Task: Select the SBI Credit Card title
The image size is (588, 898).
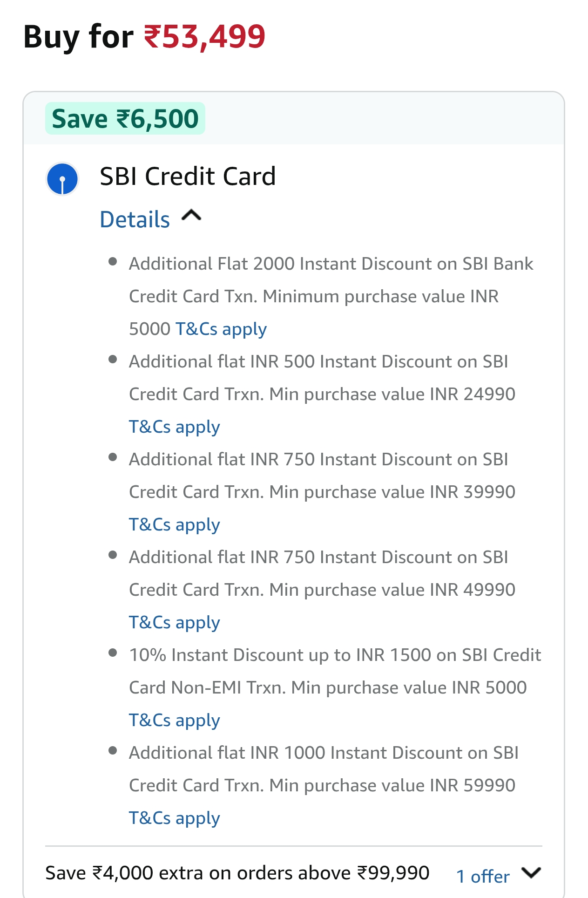Action: tap(188, 177)
